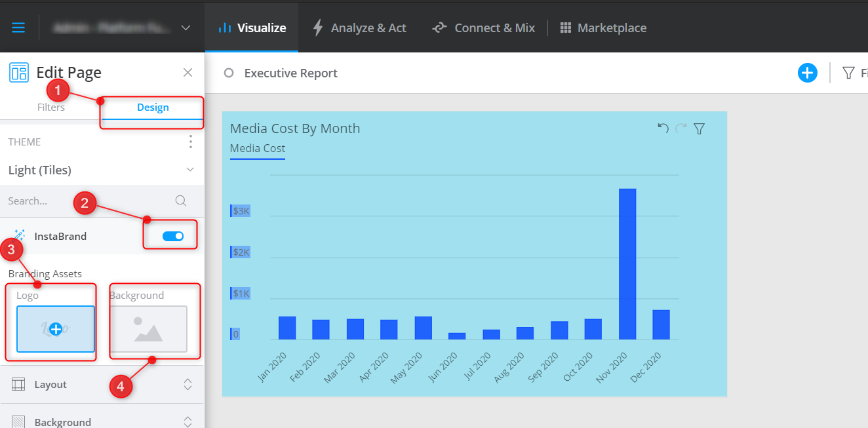Screen dimensions: 868x428
Task: Open the chart filter funnel icon
Action: pyautogui.click(x=699, y=128)
